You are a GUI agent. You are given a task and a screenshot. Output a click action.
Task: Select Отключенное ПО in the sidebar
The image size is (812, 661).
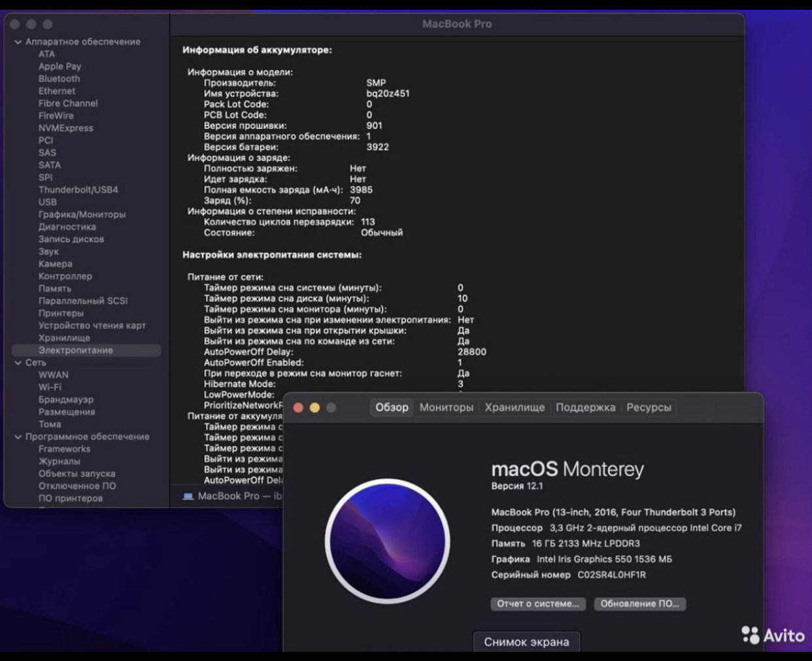click(x=77, y=486)
